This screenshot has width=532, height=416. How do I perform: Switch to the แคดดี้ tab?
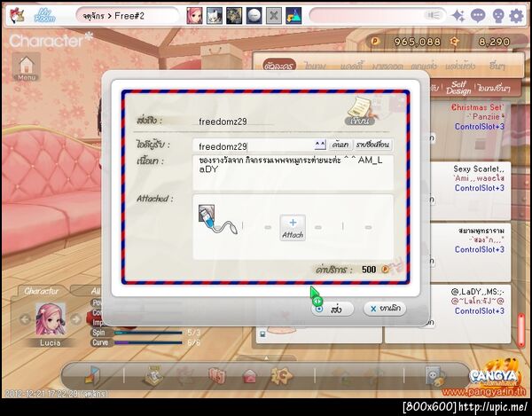click(351, 66)
